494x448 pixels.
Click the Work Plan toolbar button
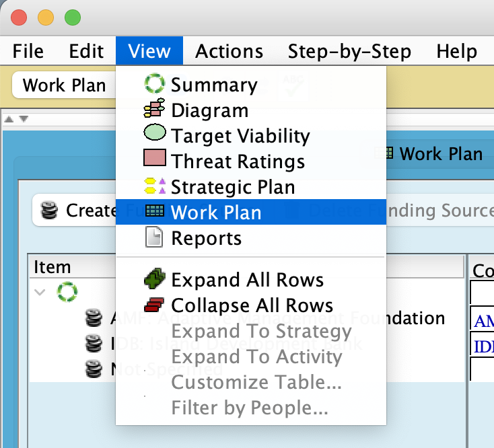tap(64, 85)
